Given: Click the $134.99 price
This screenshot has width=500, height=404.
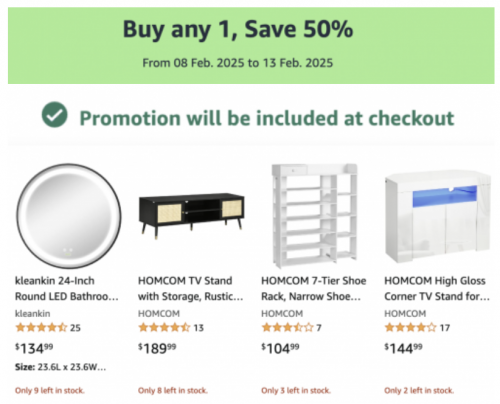Looking at the screenshot, I should [x=34, y=348].
